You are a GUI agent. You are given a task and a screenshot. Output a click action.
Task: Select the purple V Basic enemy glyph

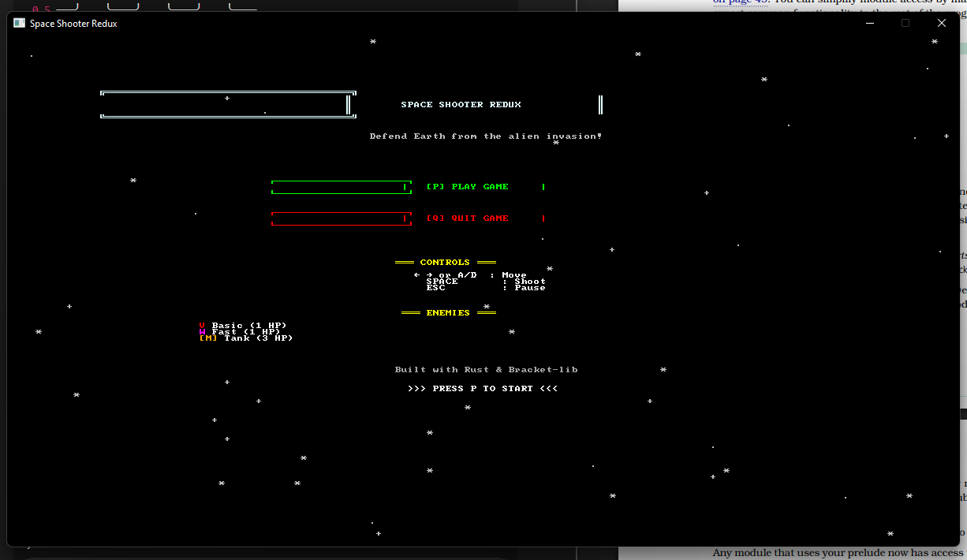point(202,325)
